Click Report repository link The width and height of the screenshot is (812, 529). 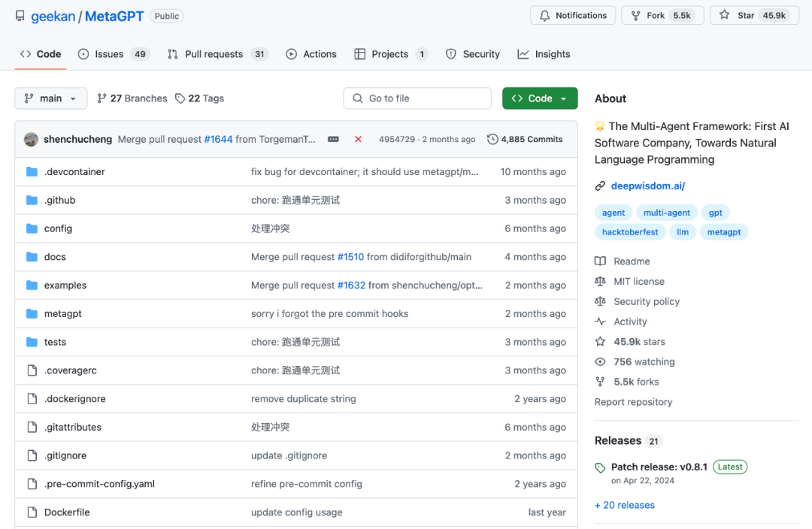[x=633, y=402]
